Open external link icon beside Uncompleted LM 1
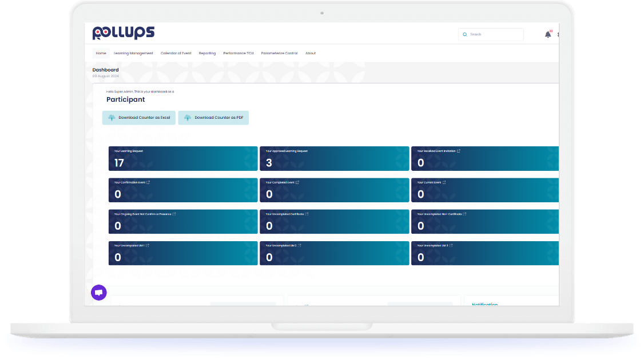 [148, 245]
